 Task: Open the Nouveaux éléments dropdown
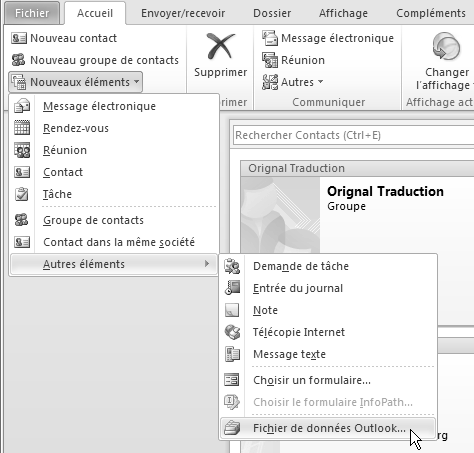pos(76,82)
